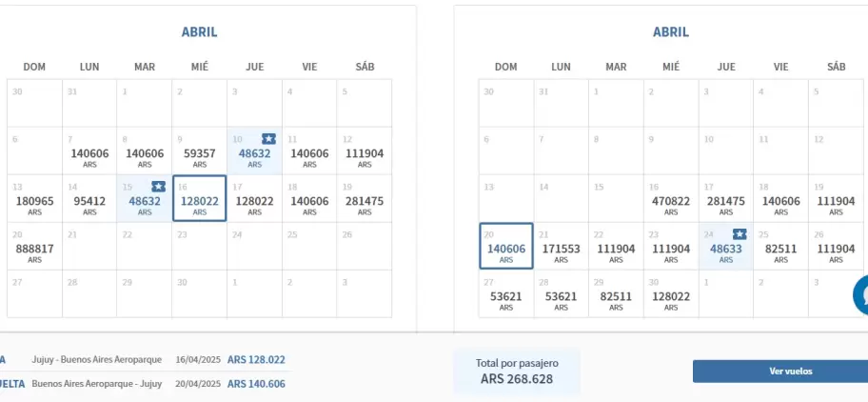The width and height of the screenshot is (868, 402).
Task: Choose return April 27 fare 53621
Action: coord(506,293)
